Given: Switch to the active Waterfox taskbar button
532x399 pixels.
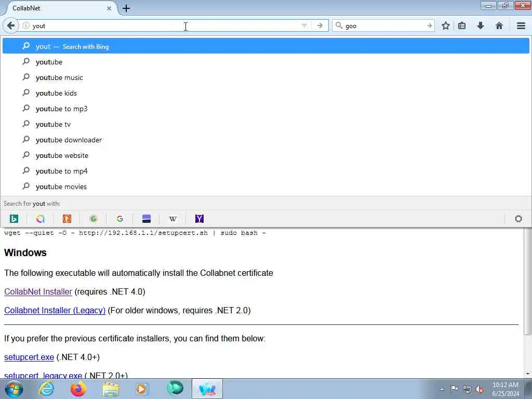Looking at the screenshot, I should tap(207, 389).
